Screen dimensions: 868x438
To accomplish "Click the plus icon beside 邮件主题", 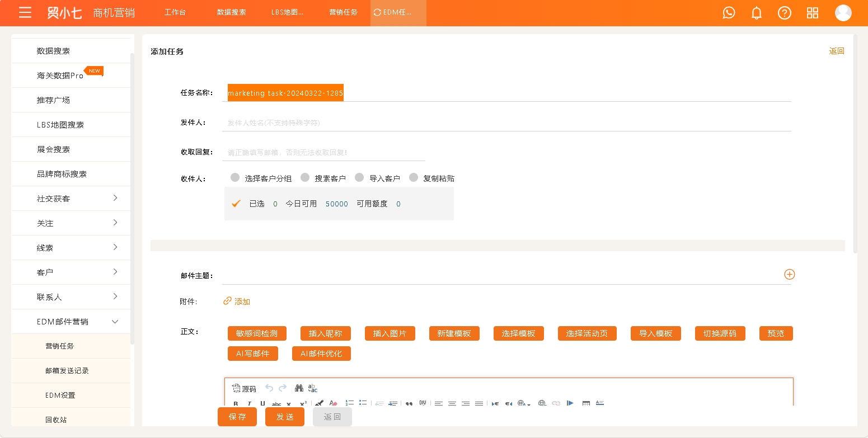I will coord(789,274).
